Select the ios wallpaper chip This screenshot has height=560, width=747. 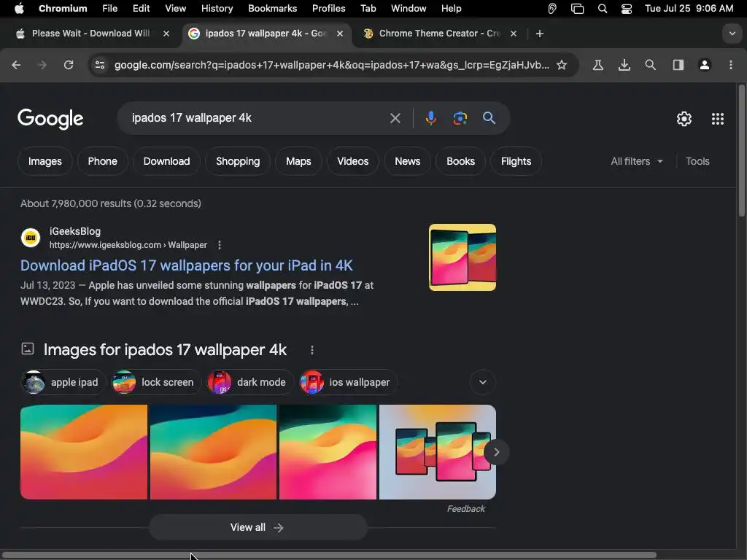(x=347, y=382)
